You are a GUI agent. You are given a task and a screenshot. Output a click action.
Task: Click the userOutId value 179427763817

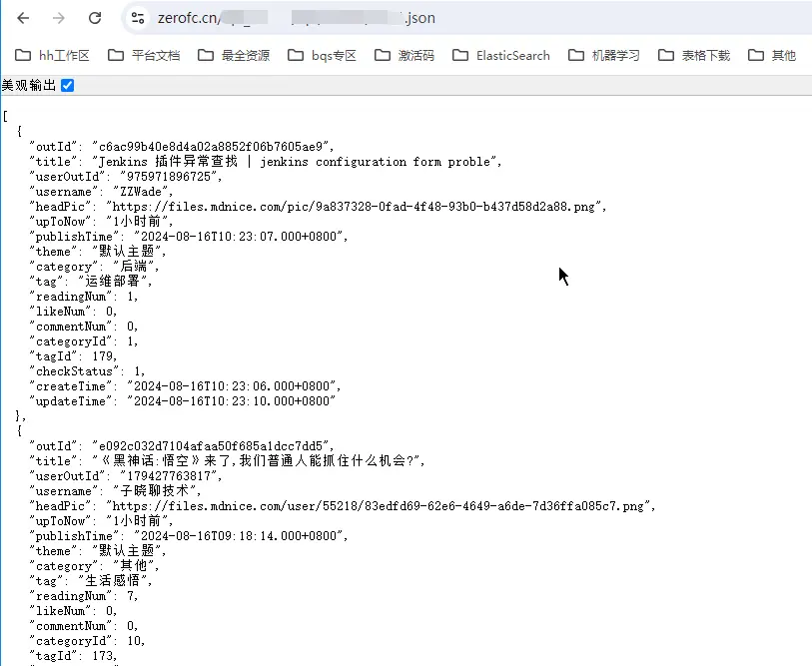171,476
